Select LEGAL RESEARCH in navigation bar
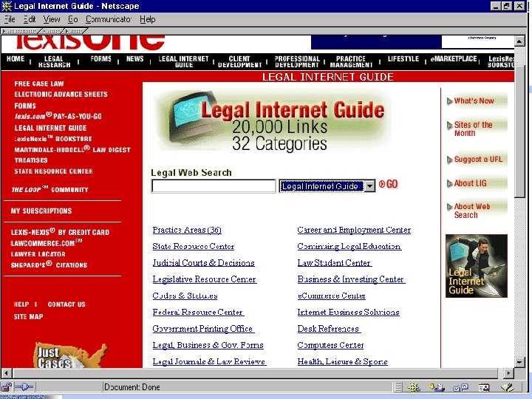The image size is (532, 399). point(54,62)
